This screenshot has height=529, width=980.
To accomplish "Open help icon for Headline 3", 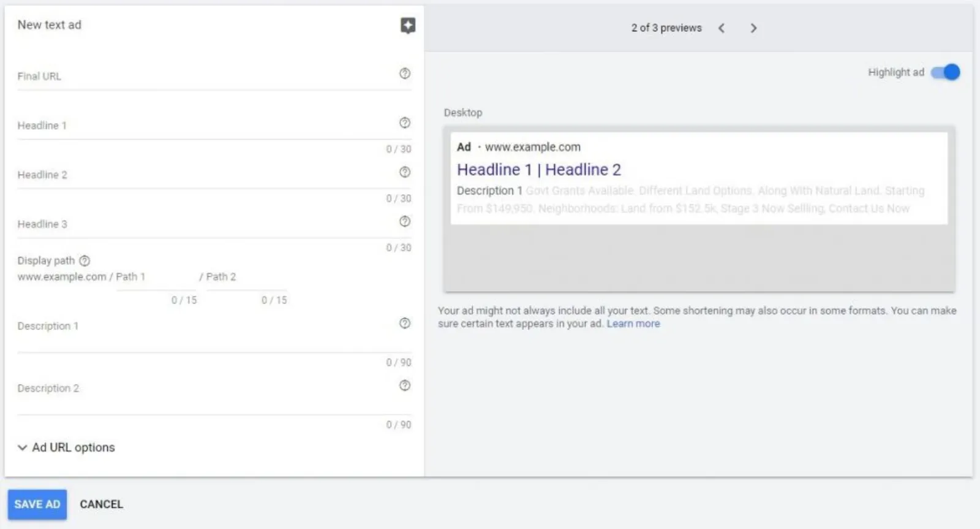I will coord(405,221).
